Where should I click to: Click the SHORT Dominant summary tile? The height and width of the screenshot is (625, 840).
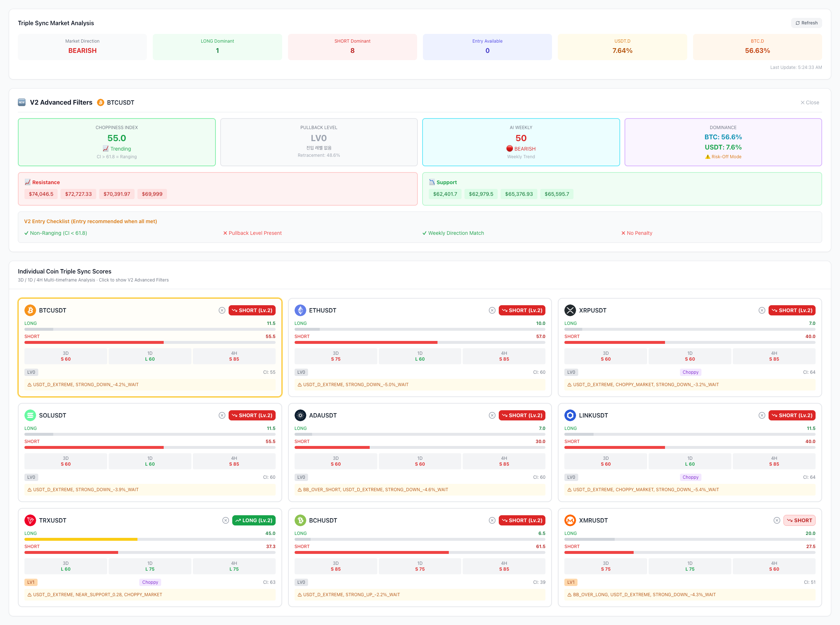(352, 47)
